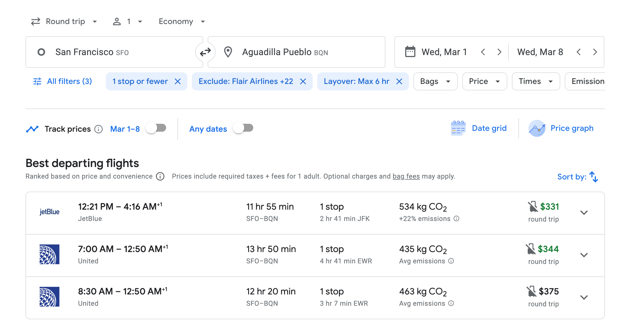Viewport: 644px width, 334px height.
Task: Turn on Any dates tracking
Action: [243, 128]
